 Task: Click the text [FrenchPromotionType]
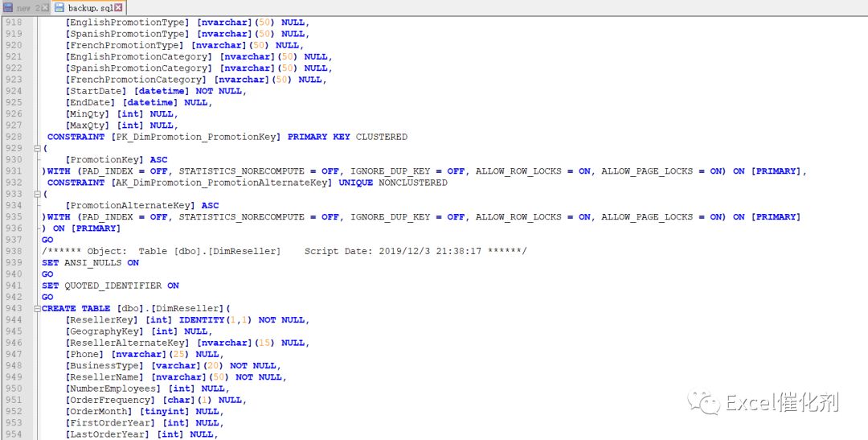tap(124, 45)
